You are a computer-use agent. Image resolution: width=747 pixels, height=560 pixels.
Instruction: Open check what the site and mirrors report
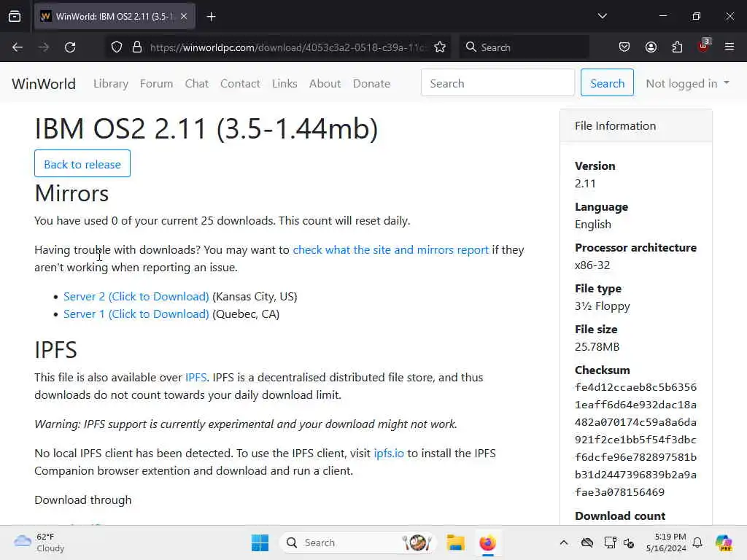[391, 250]
